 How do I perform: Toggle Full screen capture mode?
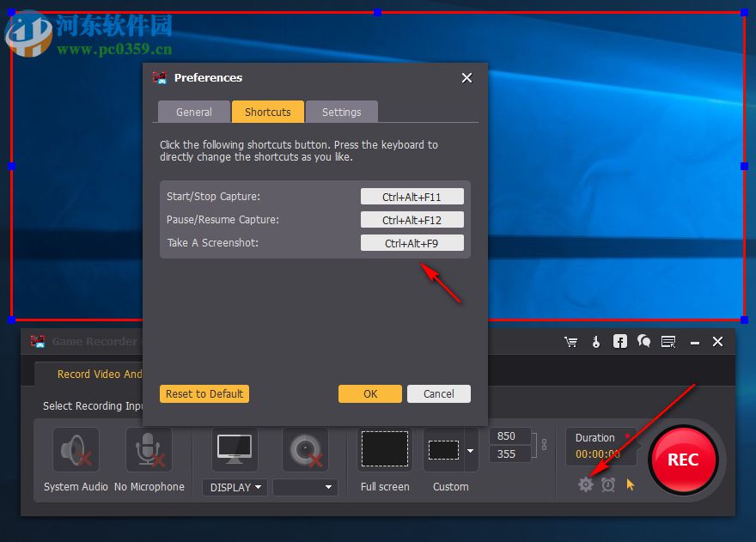tap(384, 448)
